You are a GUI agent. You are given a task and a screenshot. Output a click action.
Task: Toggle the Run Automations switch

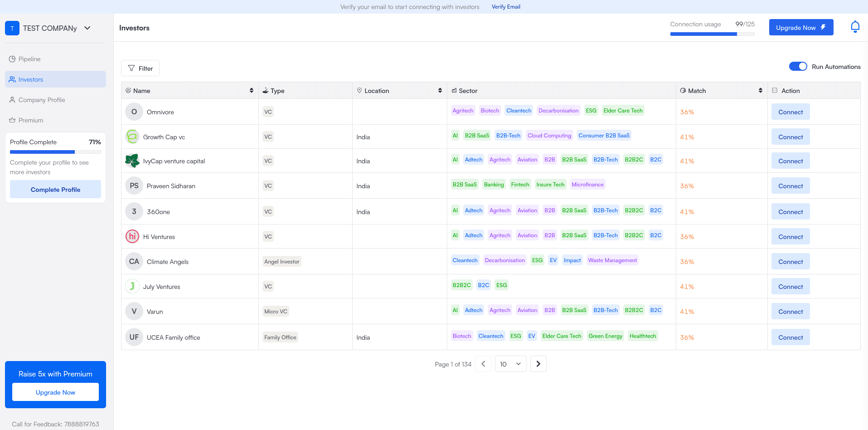coord(798,66)
